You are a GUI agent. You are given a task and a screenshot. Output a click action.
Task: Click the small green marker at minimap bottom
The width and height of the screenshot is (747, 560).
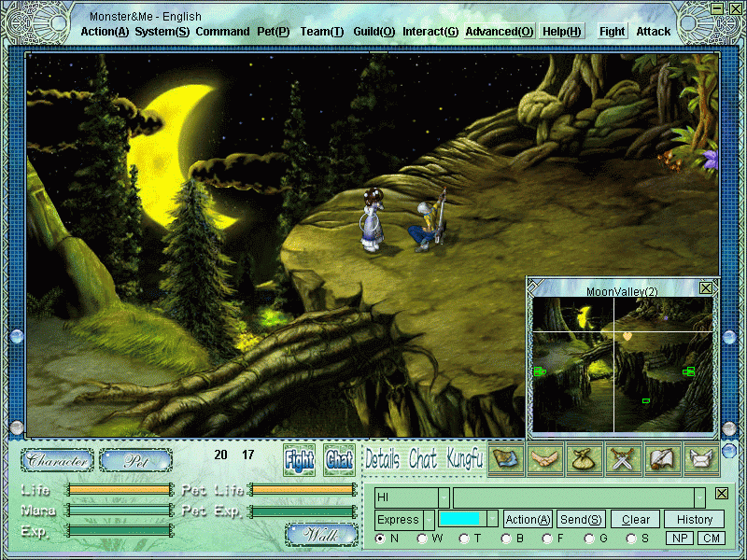[645, 401]
